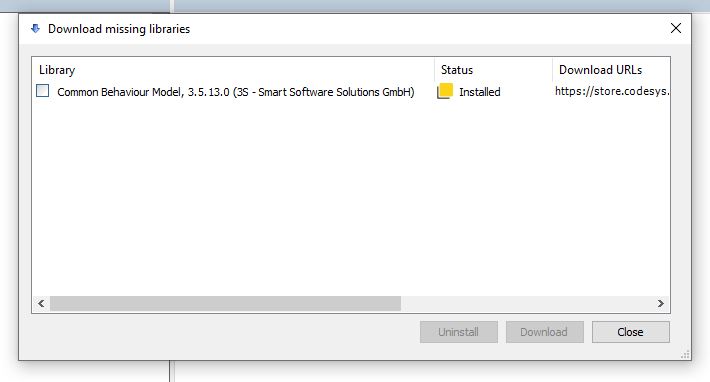Click the left scroll arrow of horizontal scrollbar

(x=41, y=303)
